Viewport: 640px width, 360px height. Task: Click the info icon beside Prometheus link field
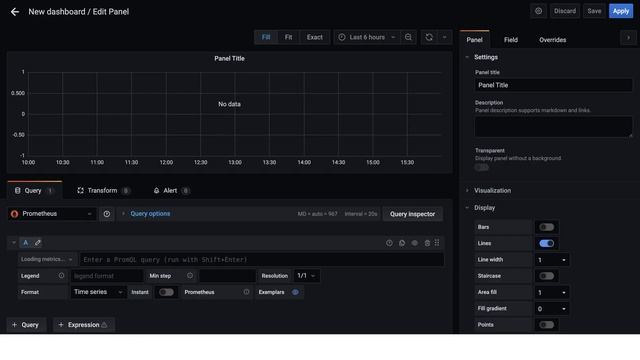pos(247,292)
